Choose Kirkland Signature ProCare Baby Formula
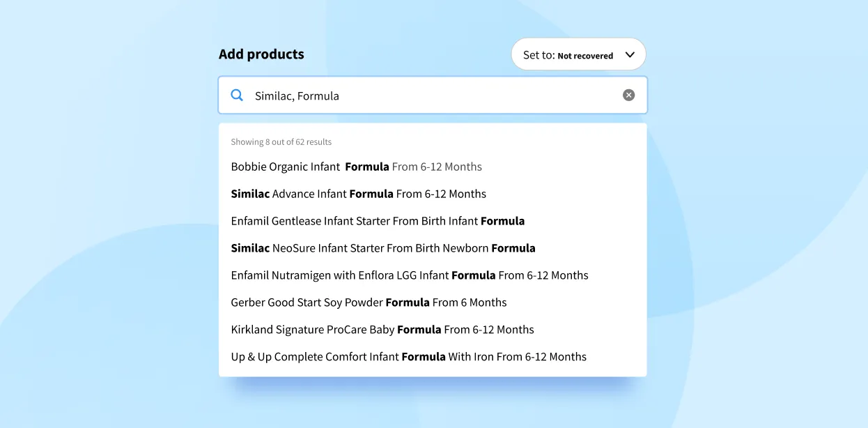Viewport: 868px width, 428px height. pos(382,330)
